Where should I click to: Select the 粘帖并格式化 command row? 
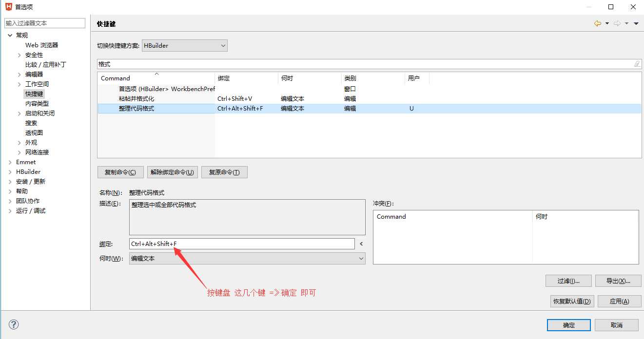click(x=370, y=98)
